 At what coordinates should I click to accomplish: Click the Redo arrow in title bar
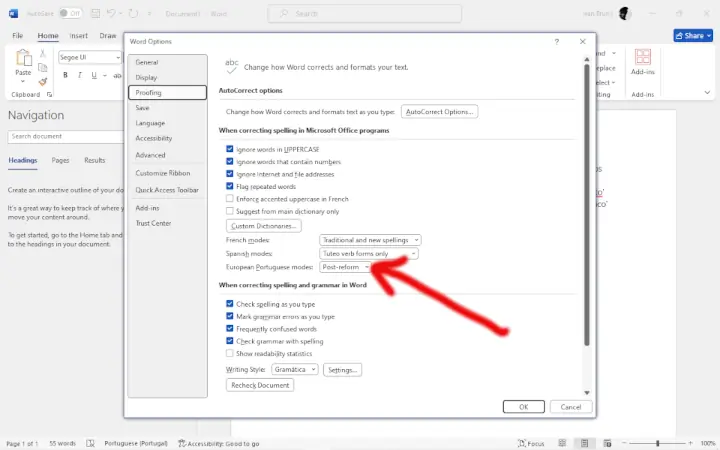[x=133, y=13]
